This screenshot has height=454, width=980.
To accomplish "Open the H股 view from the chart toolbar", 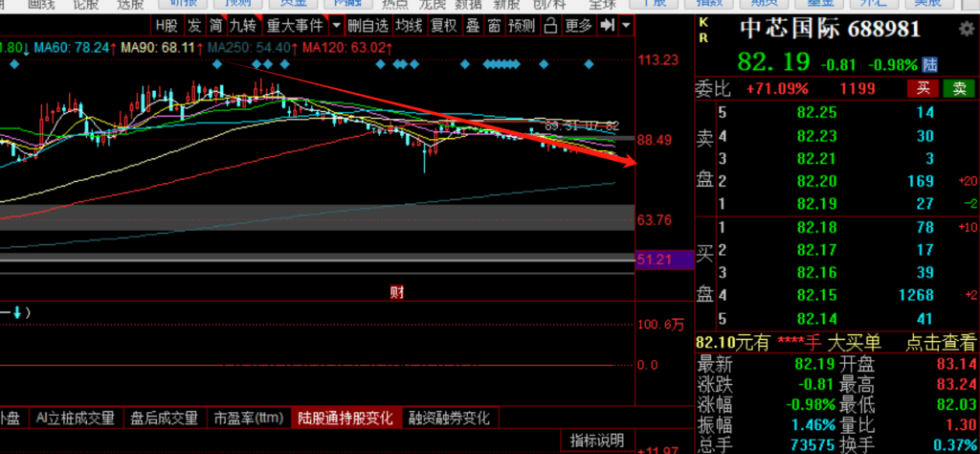I will 167,26.
